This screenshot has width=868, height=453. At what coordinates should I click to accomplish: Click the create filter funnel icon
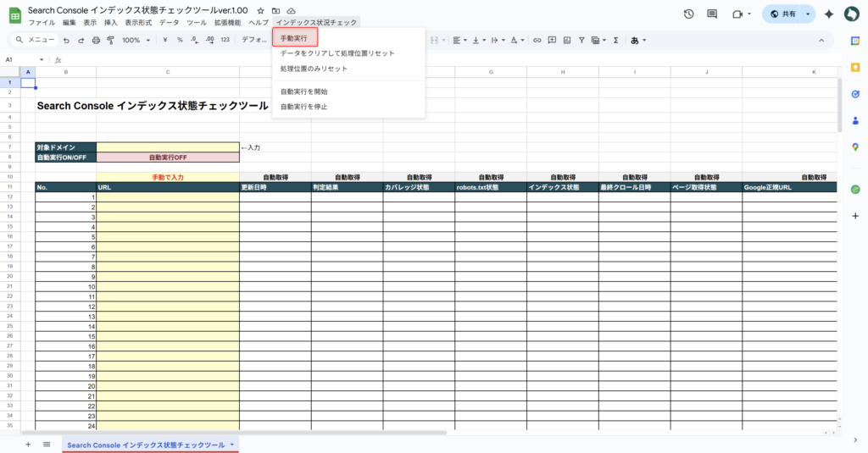click(x=581, y=40)
